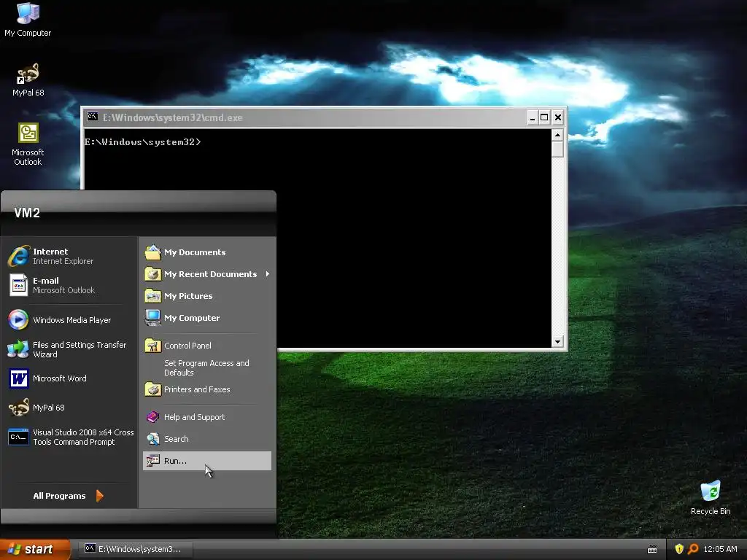The image size is (747, 560).
Task: Open MyPal 68 in Start menu list
Action: (x=69, y=408)
